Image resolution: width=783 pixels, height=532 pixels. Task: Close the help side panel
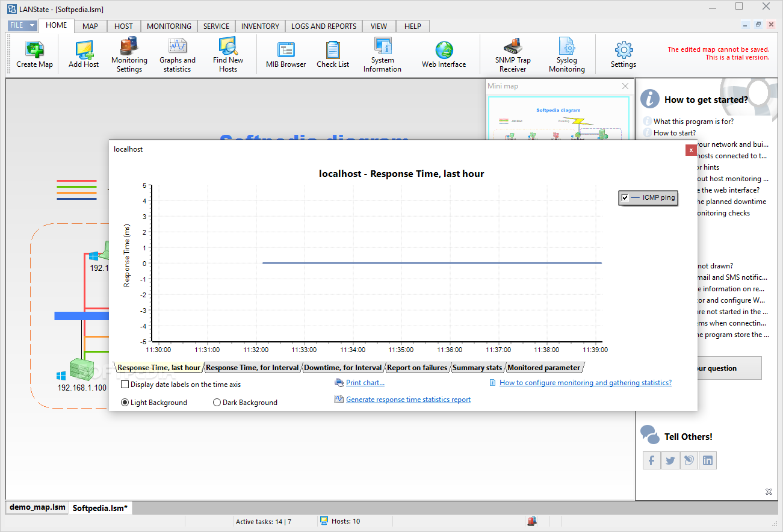(769, 492)
